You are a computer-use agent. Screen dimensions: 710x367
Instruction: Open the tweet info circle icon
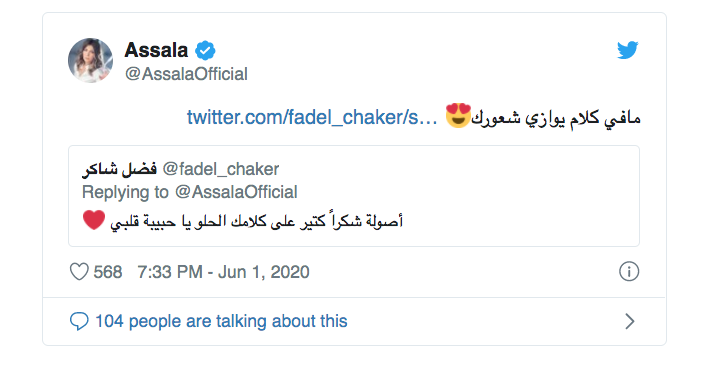pyautogui.click(x=629, y=272)
